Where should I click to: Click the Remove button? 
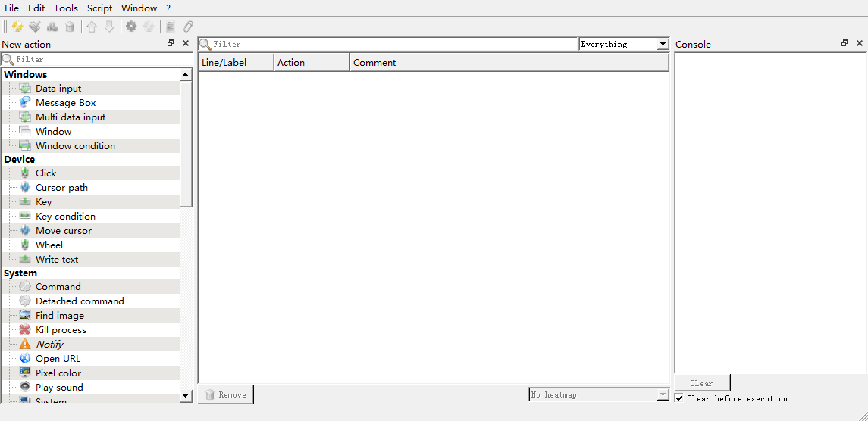click(x=225, y=394)
